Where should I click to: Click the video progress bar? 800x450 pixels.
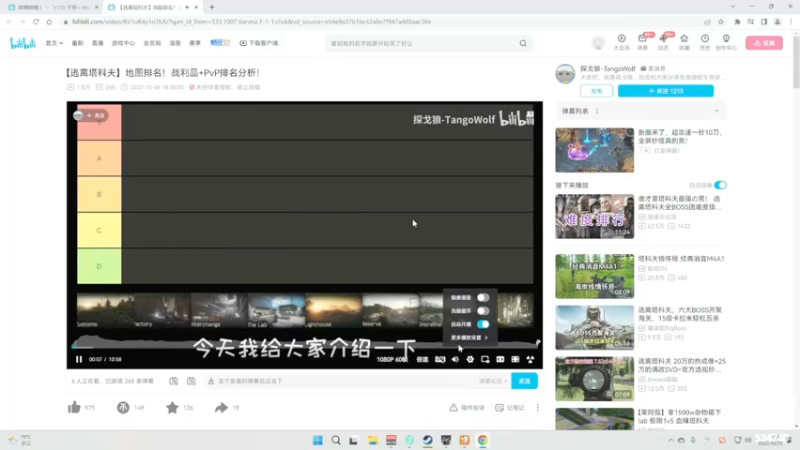[305, 347]
